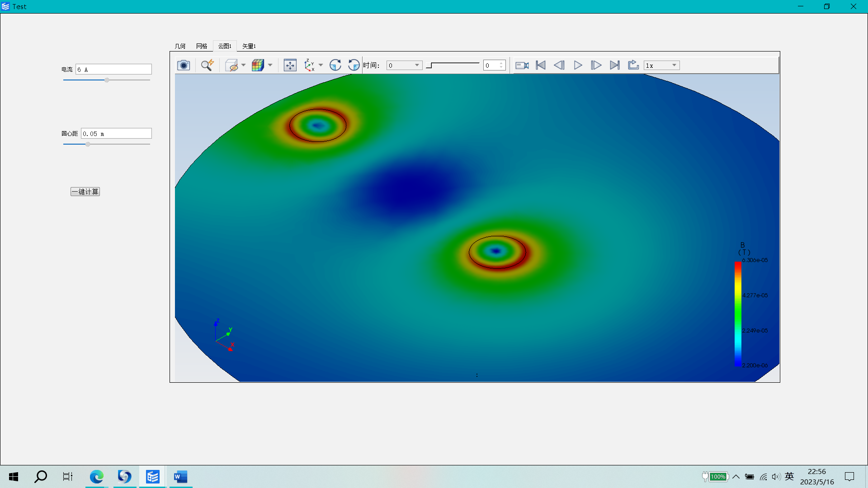Step back one frame
Viewport: 868px width, 488px height.
click(x=559, y=65)
